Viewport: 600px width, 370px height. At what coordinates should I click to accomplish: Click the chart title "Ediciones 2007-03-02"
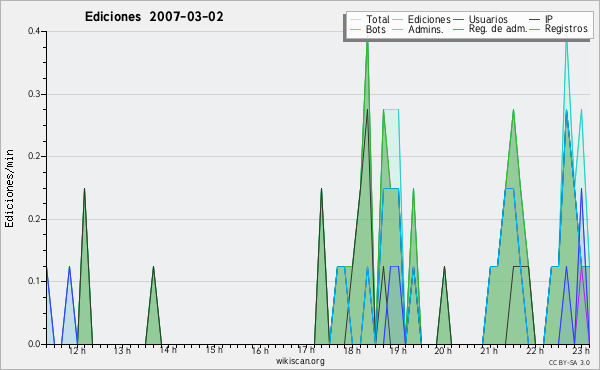(154, 17)
